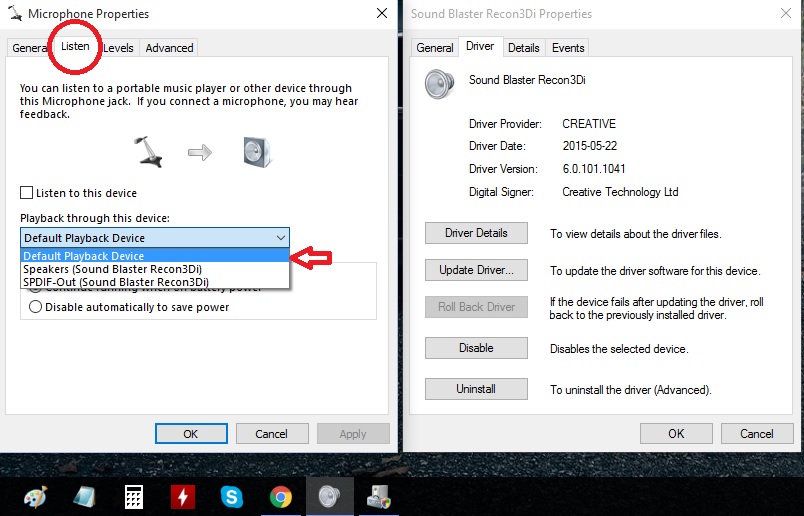Open the Events tab
Image resolution: width=804 pixels, height=516 pixels.
(x=568, y=48)
